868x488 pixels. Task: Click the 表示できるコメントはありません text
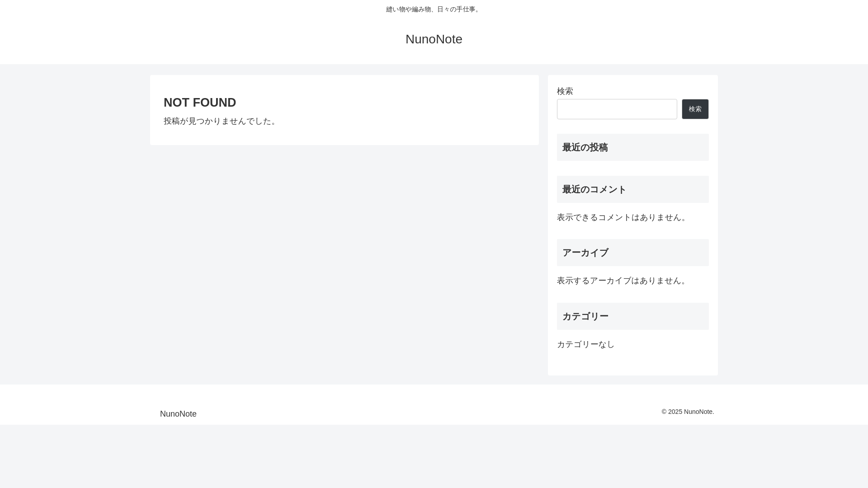tap(623, 217)
